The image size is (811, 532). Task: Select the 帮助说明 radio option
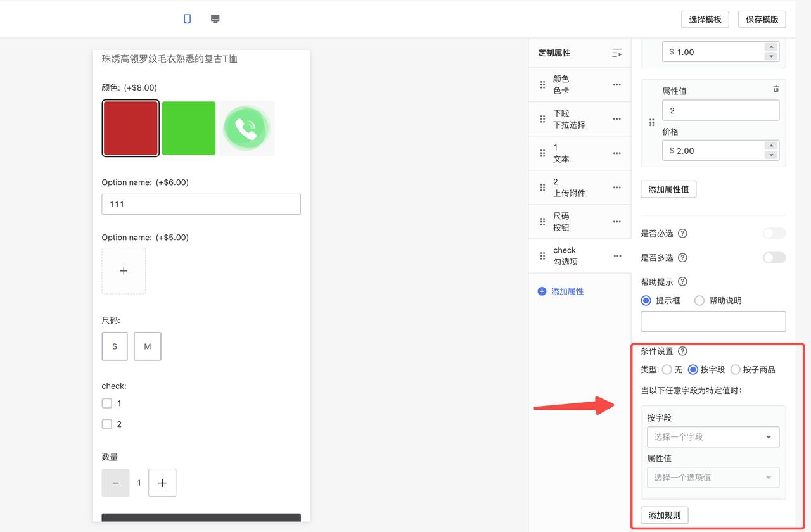coord(699,301)
